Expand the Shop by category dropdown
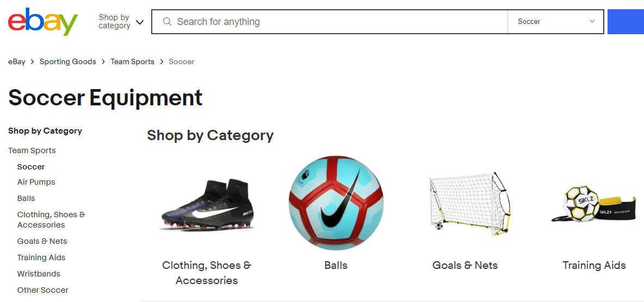The image size is (644, 302). click(x=121, y=22)
